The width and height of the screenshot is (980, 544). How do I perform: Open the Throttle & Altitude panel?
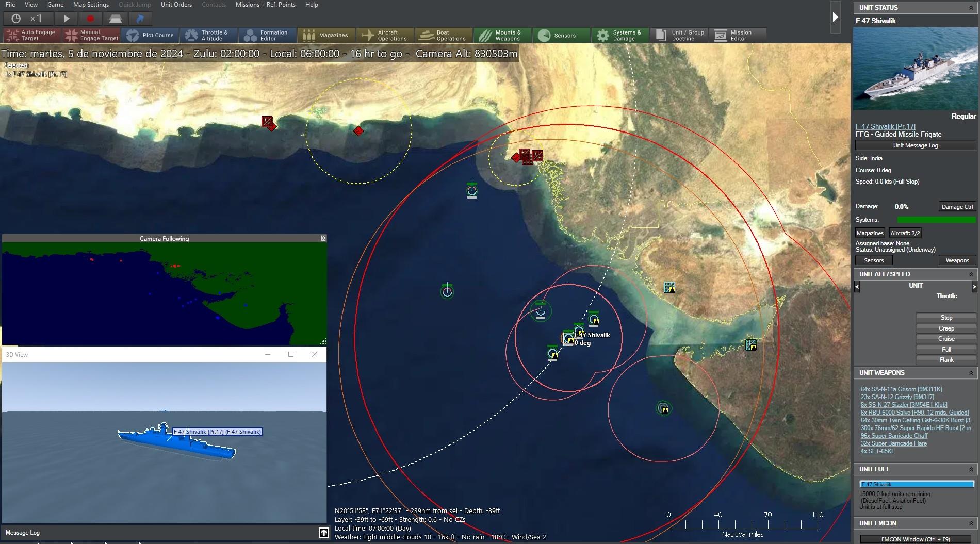[x=209, y=35]
